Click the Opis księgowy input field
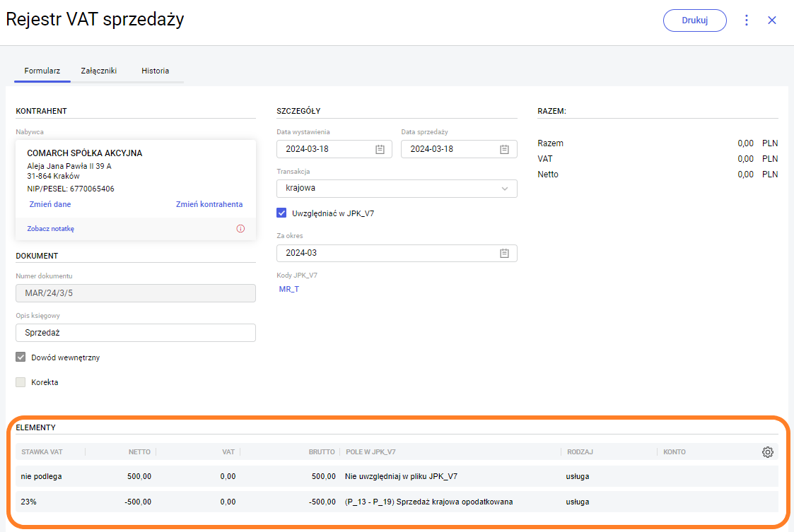794x532 pixels. [135, 333]
